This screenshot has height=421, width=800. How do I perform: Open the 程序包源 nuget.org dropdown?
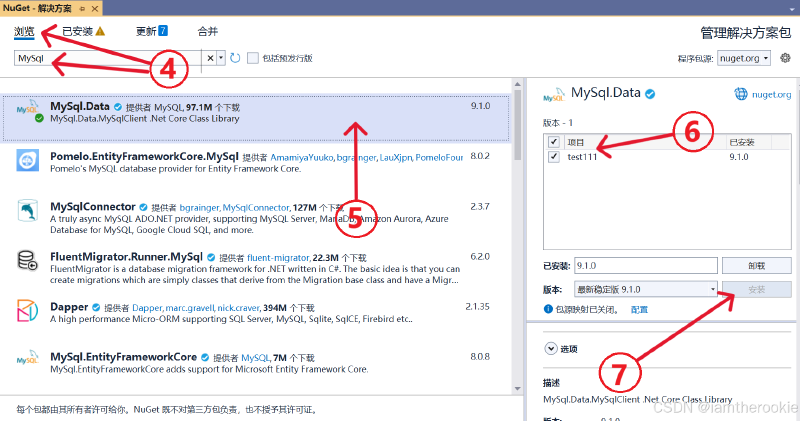(744, 58)
